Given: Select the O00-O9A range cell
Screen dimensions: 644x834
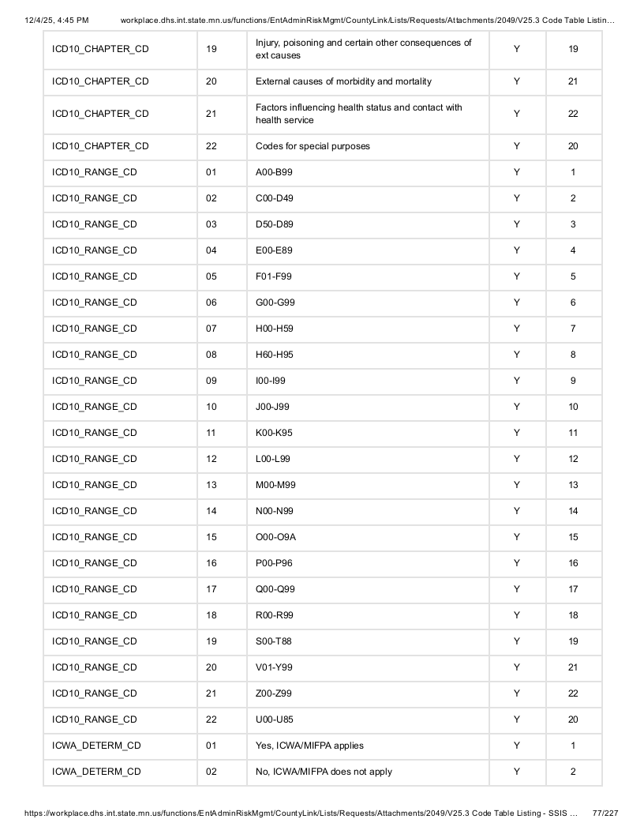Looking at the screenshot, I should (x=368, y=537).
